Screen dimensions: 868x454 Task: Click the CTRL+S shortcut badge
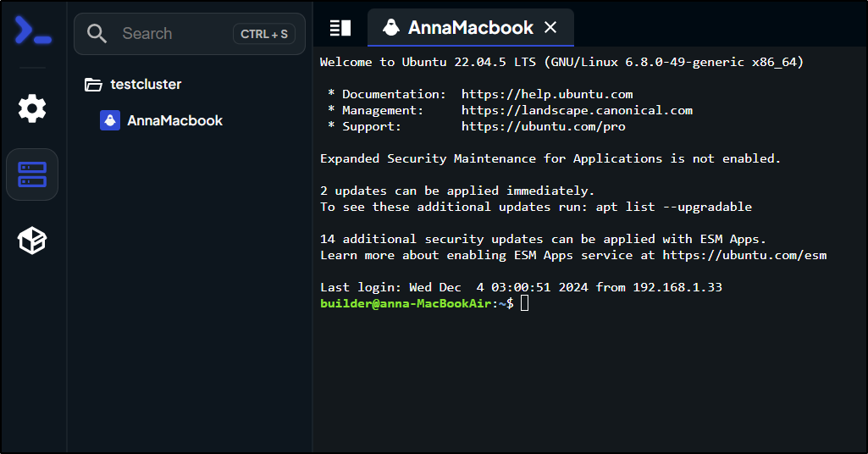pos(264,34)
